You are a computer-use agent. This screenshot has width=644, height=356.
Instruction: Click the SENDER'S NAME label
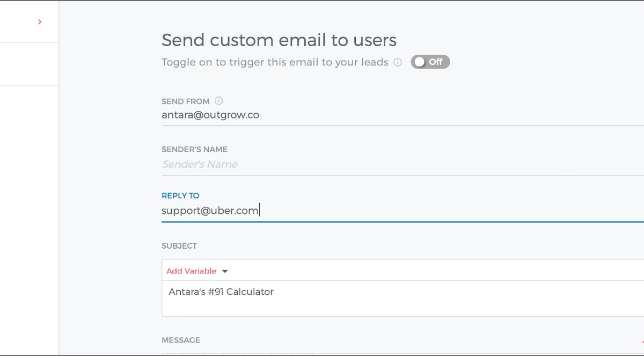tap(194, 150)
